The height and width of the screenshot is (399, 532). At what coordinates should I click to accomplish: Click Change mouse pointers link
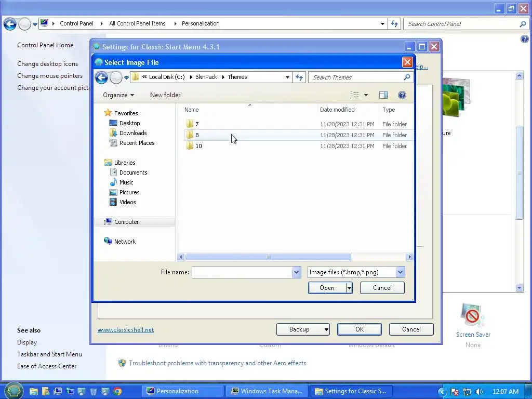[50, 76]
